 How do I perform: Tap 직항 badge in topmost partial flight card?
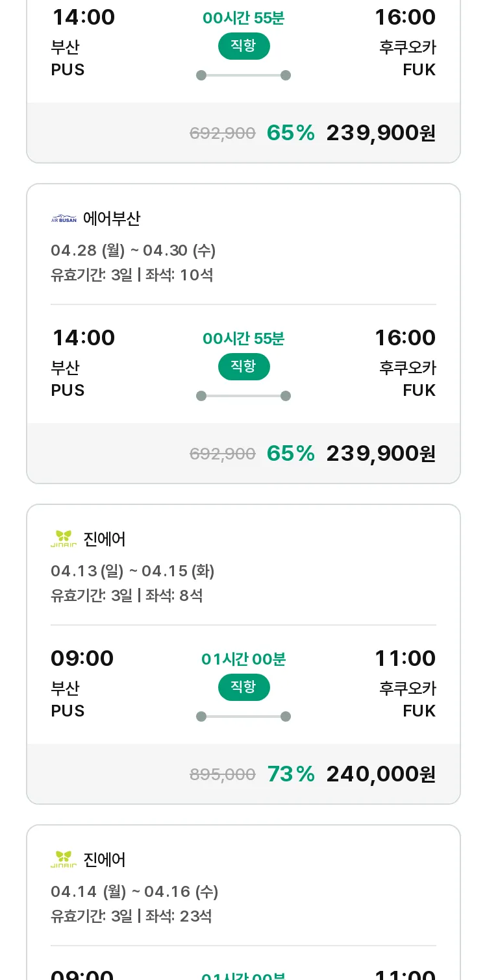243,46
